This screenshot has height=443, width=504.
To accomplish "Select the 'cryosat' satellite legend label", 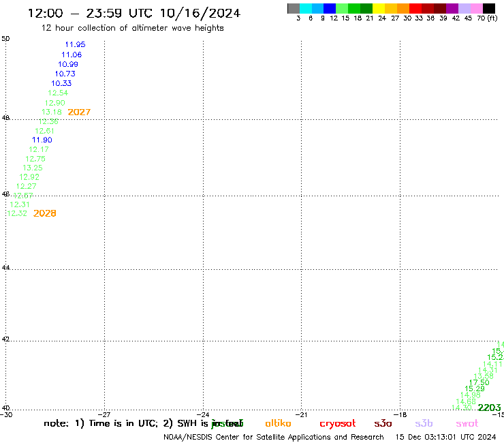I will click(x=338, y=424).
